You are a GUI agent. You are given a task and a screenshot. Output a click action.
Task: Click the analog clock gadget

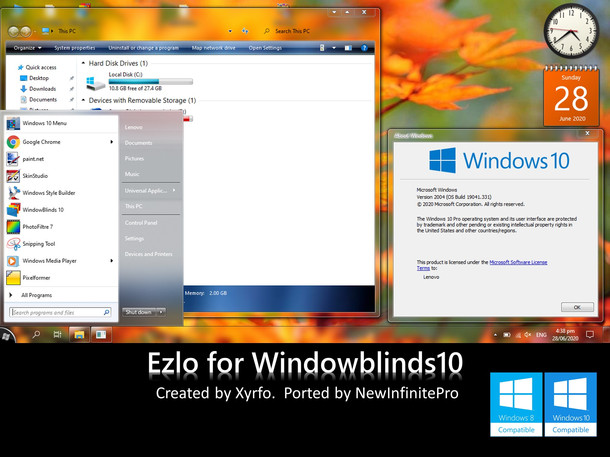coord(571,32)
